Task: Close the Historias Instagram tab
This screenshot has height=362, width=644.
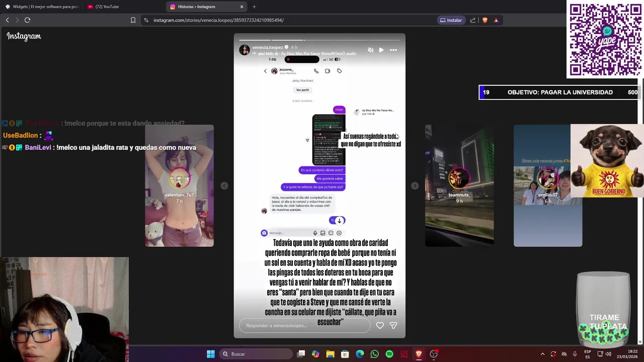Action: click(x=242, y=7)
